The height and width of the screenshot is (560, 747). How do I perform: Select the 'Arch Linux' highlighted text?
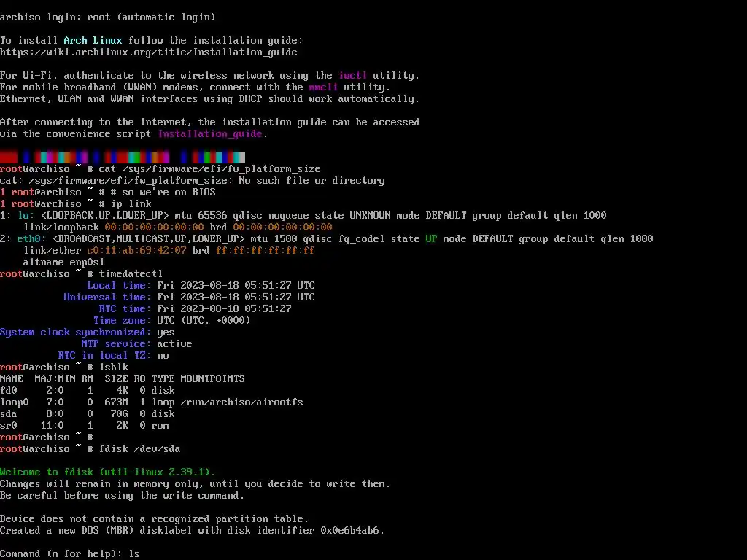[x=93, y=41]
